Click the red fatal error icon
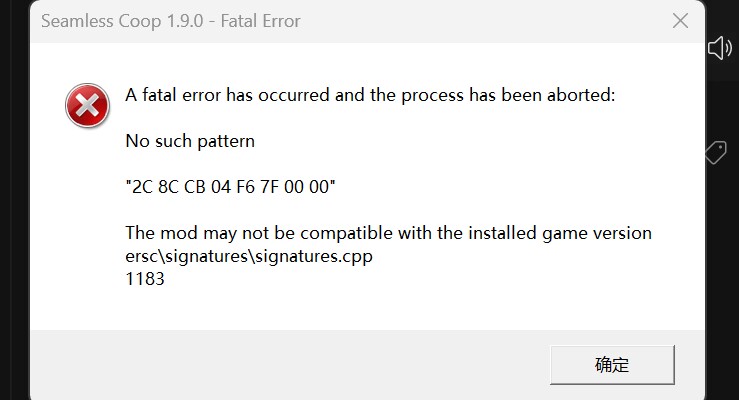 point(87,106)
